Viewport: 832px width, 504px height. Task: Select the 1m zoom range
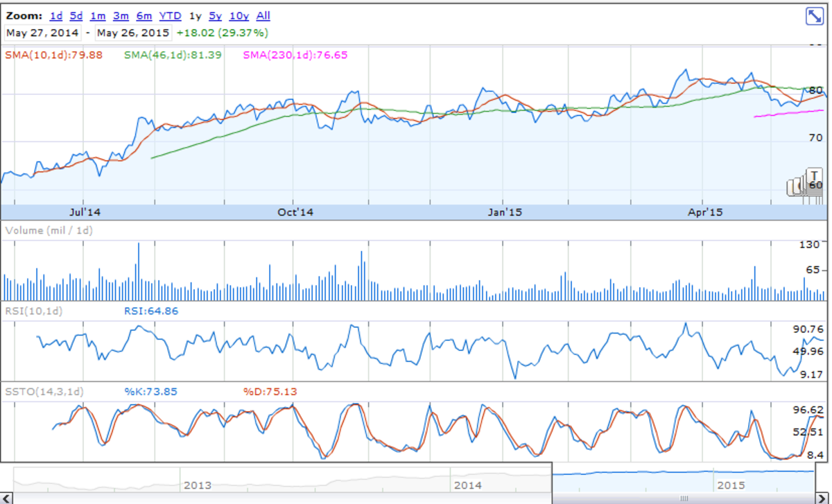tap(98, 16)
